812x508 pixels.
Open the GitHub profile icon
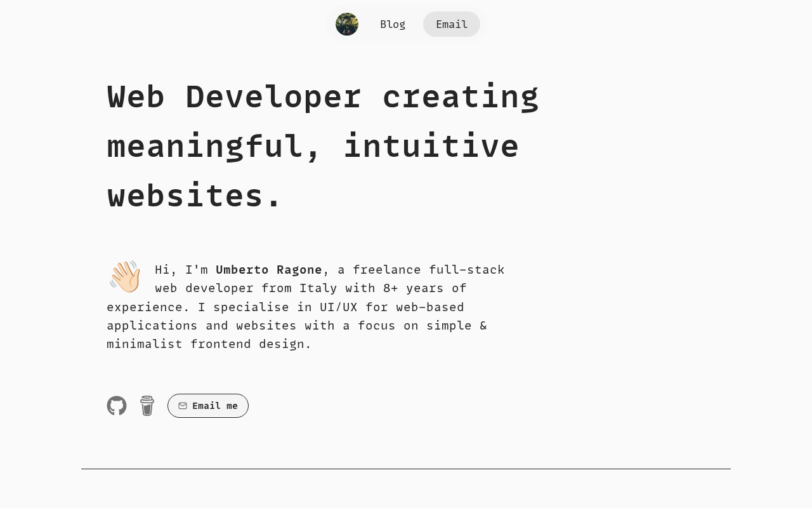pyautogui.click(x=117, y=406)
